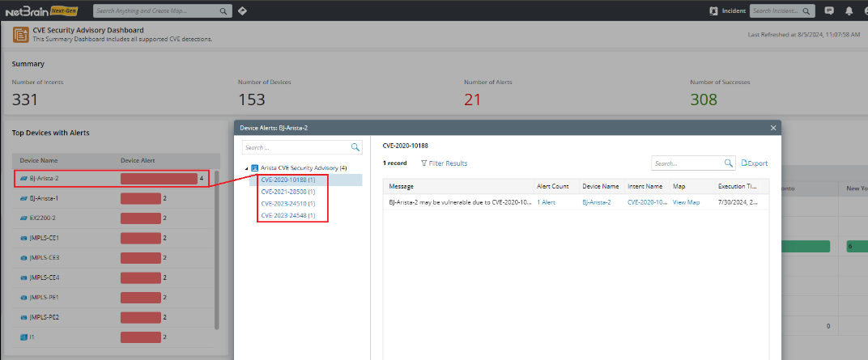This screenshot has width=868, height=360.
Task: Click the device icon beside BJ-Arista-2
Action: coord(23,179)
